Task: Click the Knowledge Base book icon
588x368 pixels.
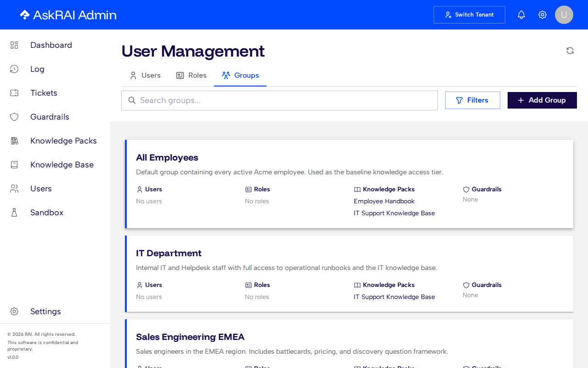Action: click(14, 165)
